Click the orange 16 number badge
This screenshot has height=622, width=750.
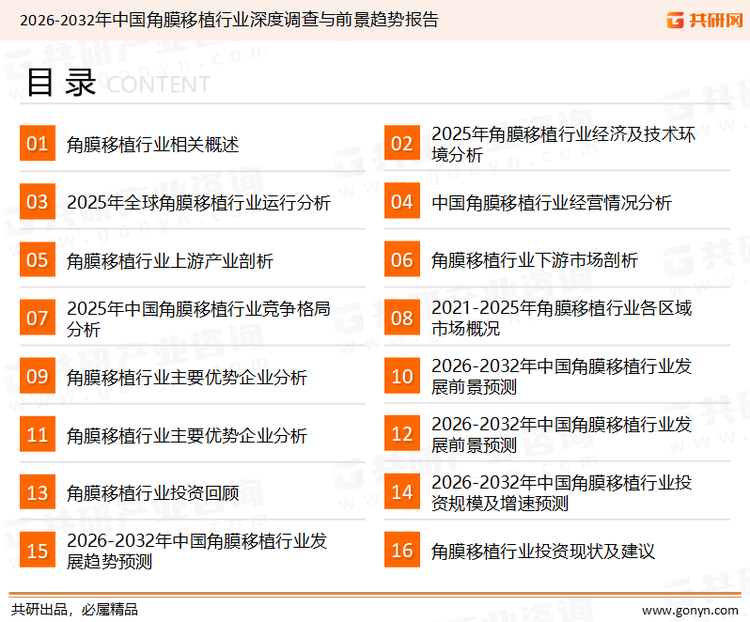(x=402, y=550)
